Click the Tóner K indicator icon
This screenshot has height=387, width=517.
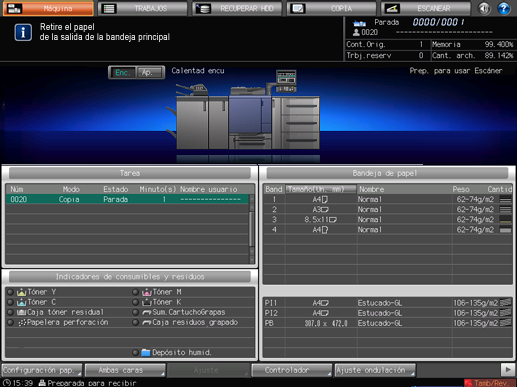pyautogui.click(x=147, y=302)
